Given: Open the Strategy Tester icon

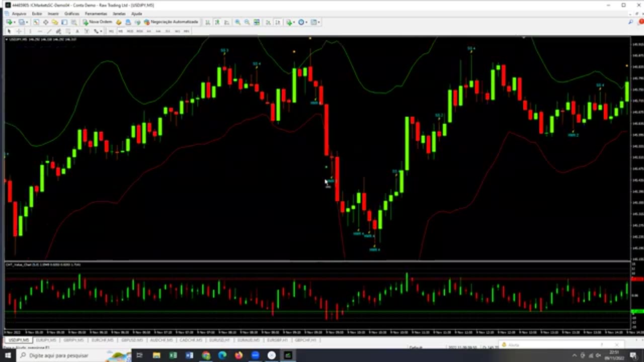Looking at the screenshot, I should 73,22.
